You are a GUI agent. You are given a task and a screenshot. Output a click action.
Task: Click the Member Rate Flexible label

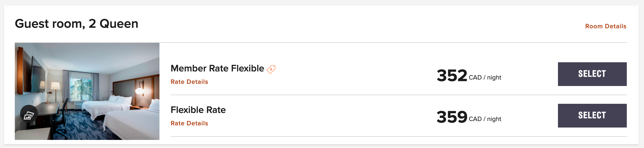[217, 68]
